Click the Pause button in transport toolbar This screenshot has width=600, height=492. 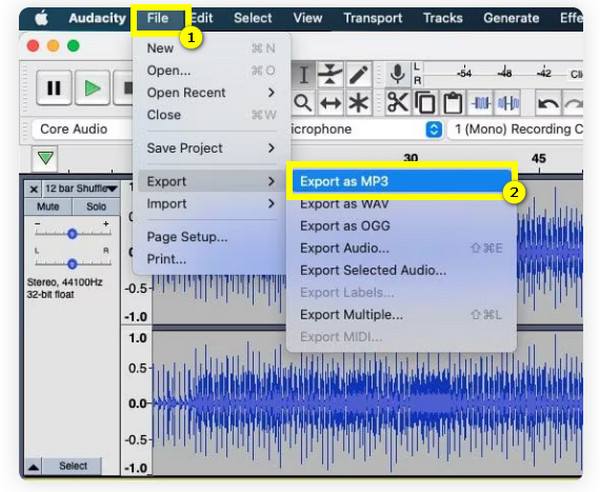click(54, 88)
